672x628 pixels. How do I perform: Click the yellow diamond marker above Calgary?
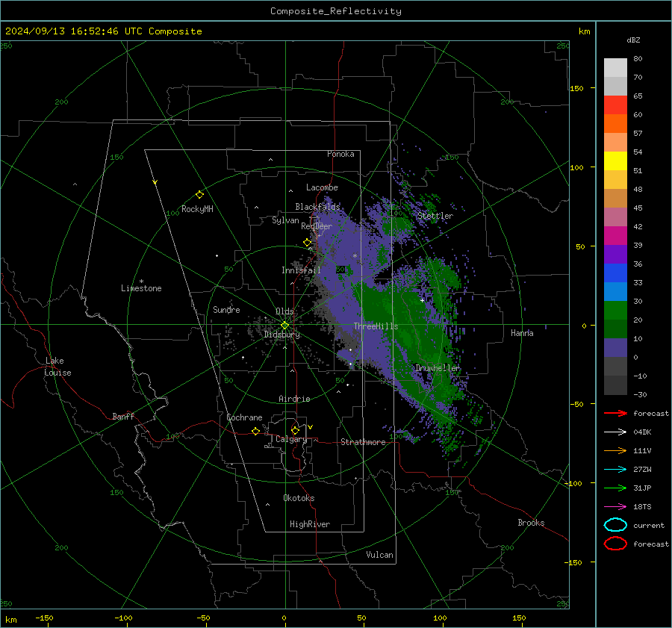pyautogui.click(x=295, y=430)
